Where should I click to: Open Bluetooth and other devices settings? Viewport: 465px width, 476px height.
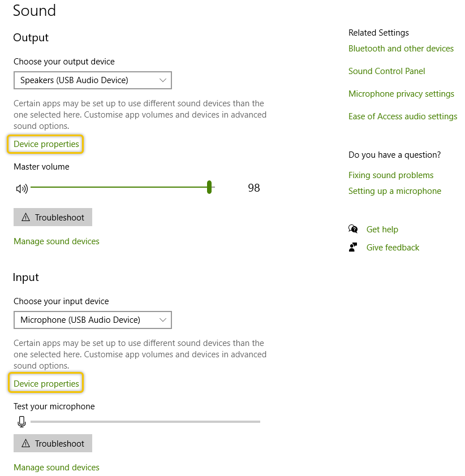click(401, 49)
